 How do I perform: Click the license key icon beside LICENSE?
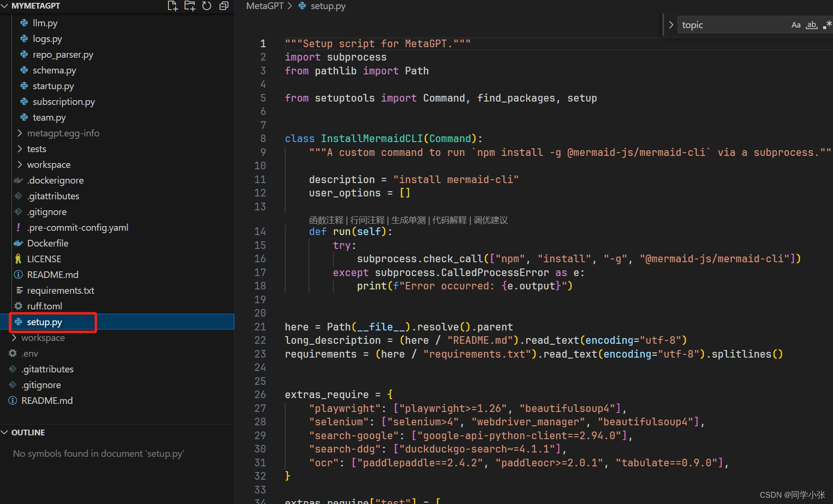18,259
